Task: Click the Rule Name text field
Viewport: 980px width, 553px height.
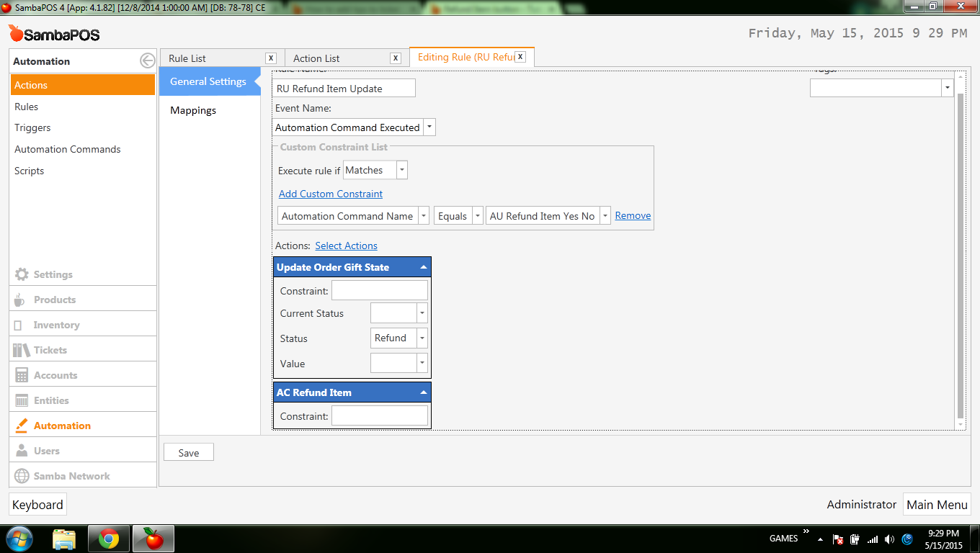Action: click(x=345, y=89)
